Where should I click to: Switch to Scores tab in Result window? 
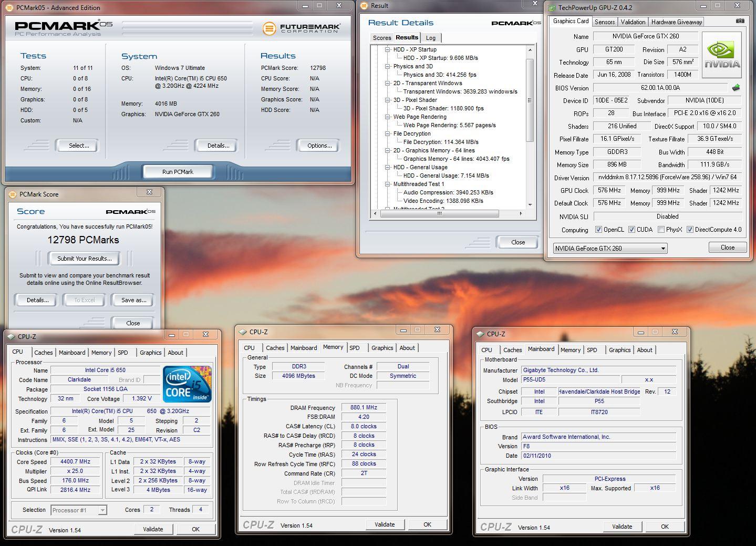pos(382,38)
